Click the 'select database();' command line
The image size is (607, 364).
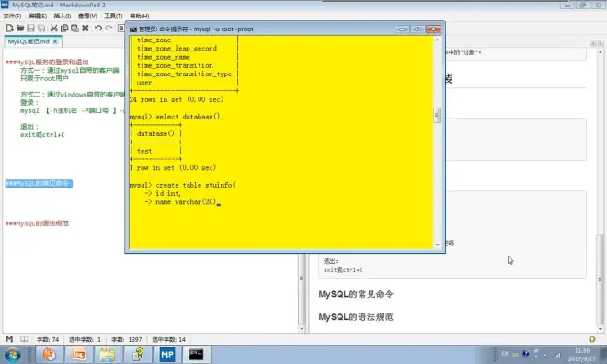pos(177,117)
